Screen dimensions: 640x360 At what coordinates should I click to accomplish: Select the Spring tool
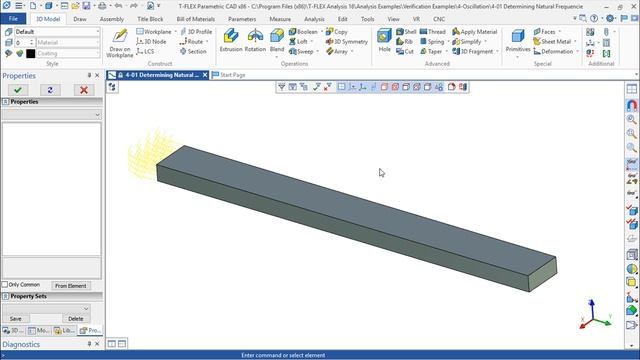click(432, 42)
